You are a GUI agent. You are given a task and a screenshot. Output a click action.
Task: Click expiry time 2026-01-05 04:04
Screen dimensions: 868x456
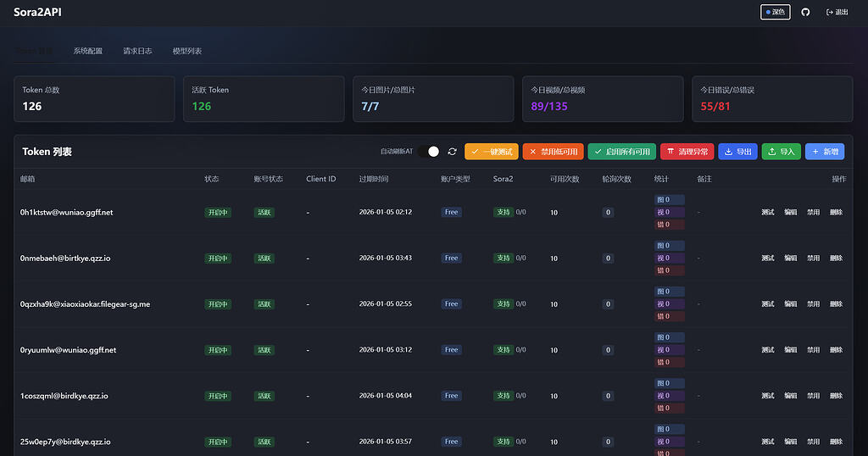(386, 396)
